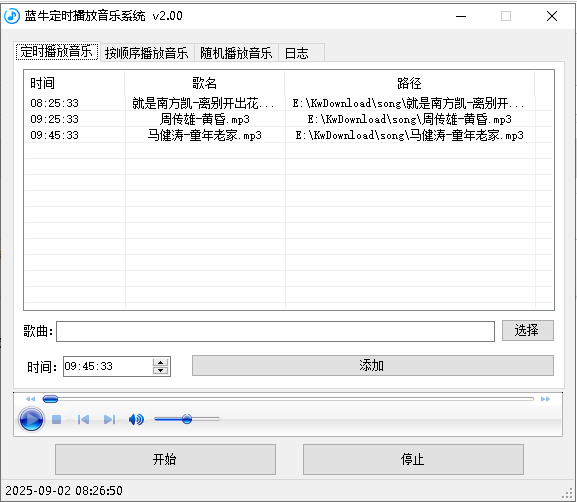This screenshot has height=502, width=577.
Task: Skip to previous track icon
Action: (x=83, y=420)
